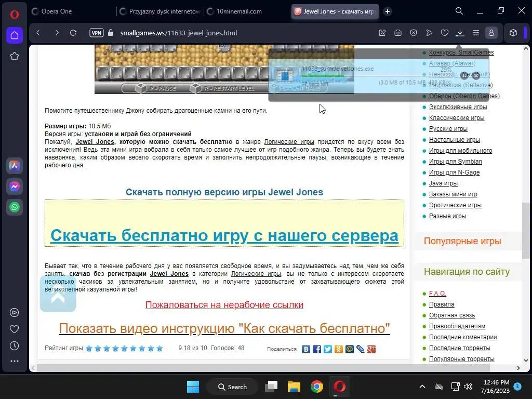
Task: Open bookmarks star in the sidebar
Action: [14, 56]
